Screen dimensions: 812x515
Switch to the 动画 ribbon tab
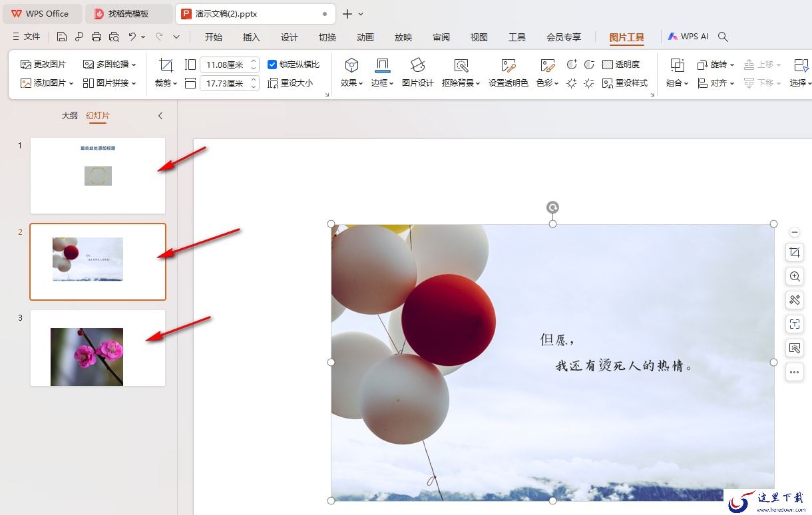[x=365, y=37]
